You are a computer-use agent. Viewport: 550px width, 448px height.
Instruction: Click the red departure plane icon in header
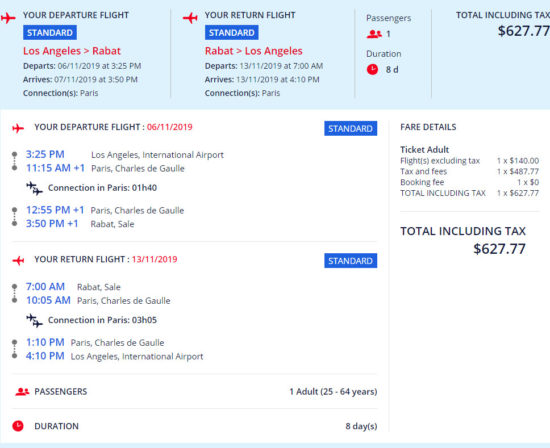click(8, 18)
